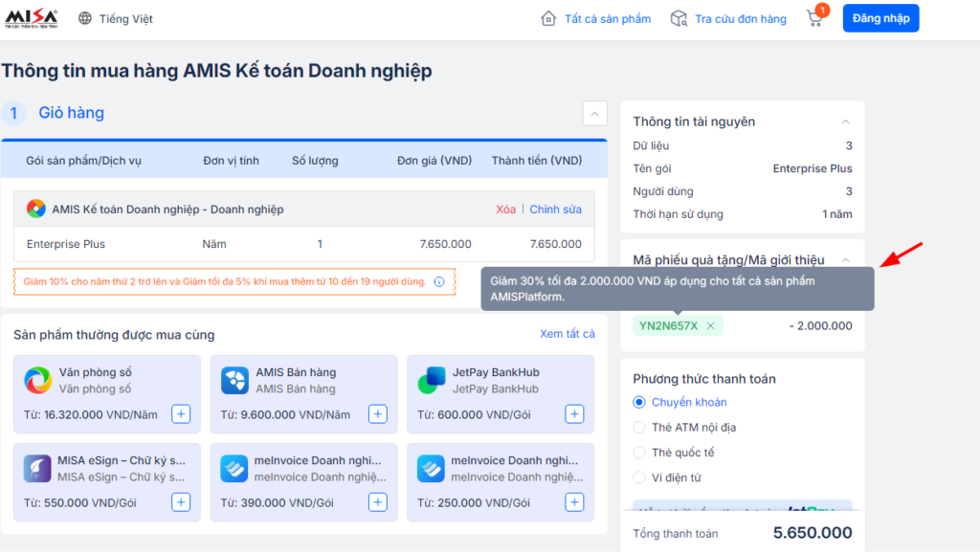980x554 pixels.
Task: Collapse the Giỏ hàng section chevron
Action: click(594, 114)
